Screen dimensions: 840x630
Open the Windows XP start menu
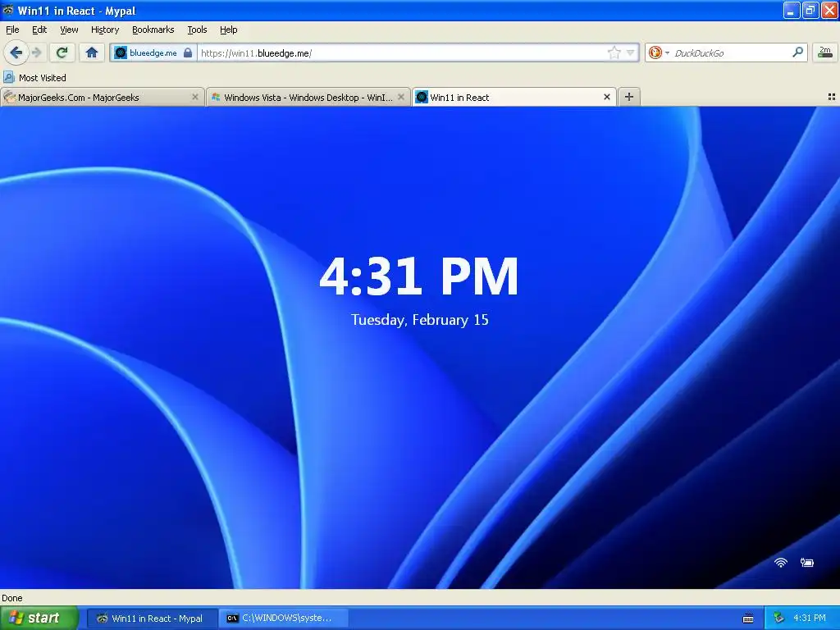pyautogui.click(x=39, y=618)
